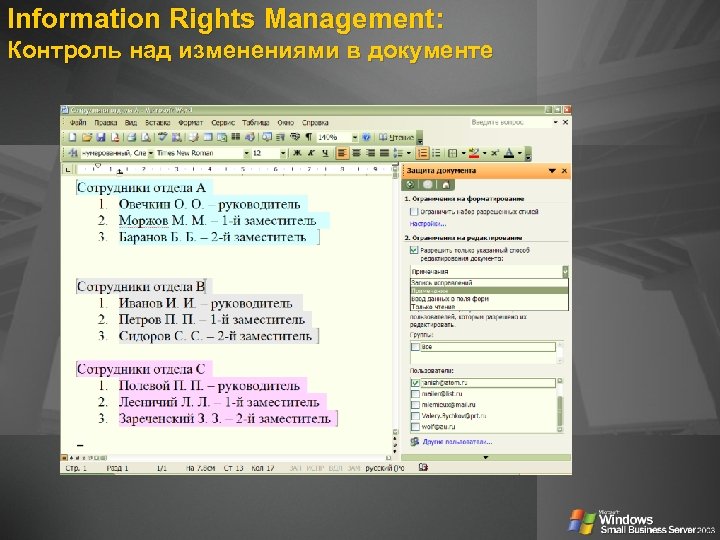Screen dimensions: 720x540
Task: Open the Формат menu
Action: click(191, 123)
